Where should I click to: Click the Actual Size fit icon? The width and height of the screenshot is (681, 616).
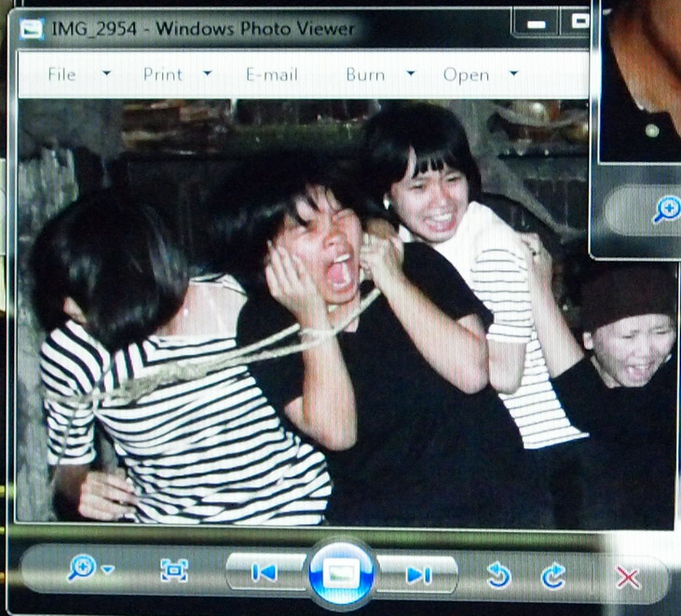coord(174,570)
